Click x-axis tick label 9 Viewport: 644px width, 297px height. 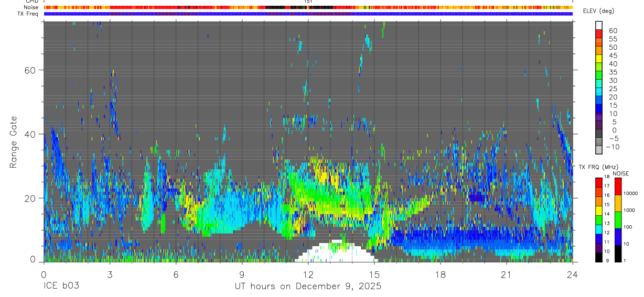tap(242, 274)
